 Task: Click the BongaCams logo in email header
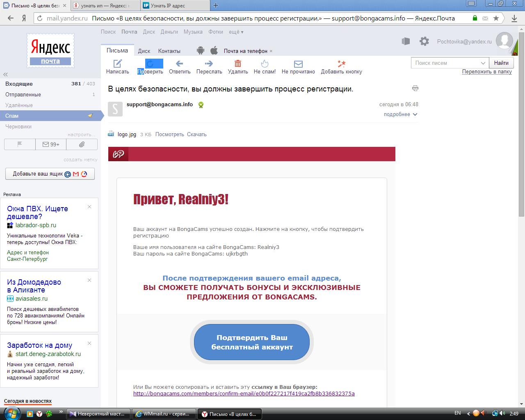coord(118,154)
